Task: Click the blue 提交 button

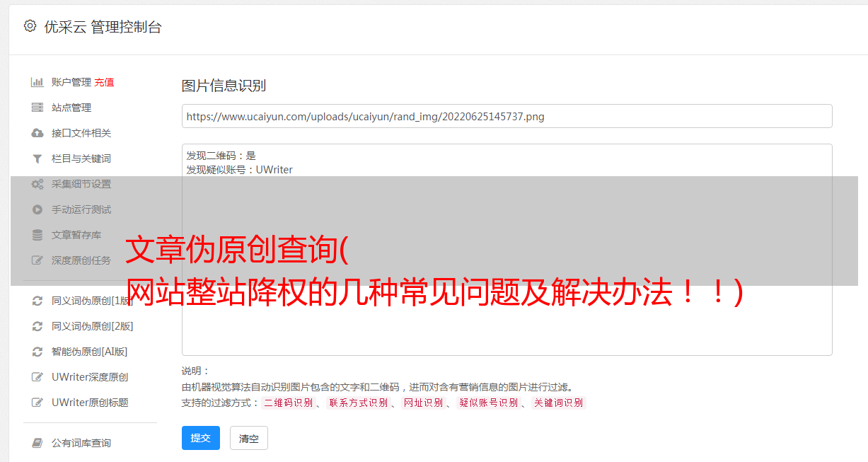Action: coord(201,438)
